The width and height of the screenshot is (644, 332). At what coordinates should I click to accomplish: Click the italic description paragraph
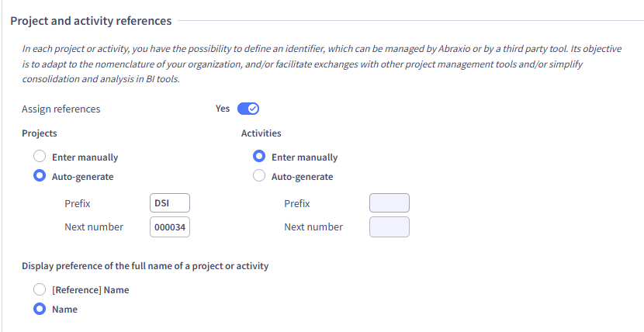coord(310,64)
